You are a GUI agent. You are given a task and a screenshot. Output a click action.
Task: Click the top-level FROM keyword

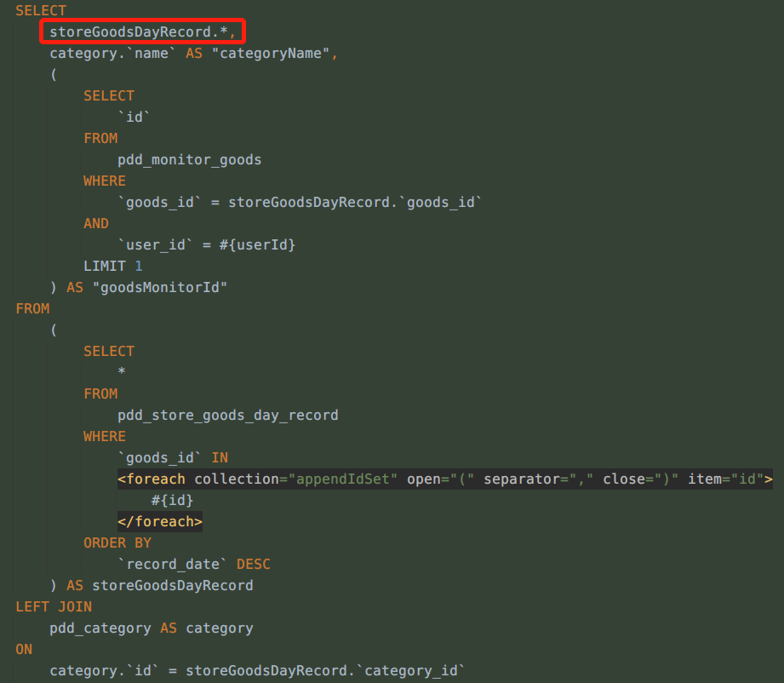32,309
